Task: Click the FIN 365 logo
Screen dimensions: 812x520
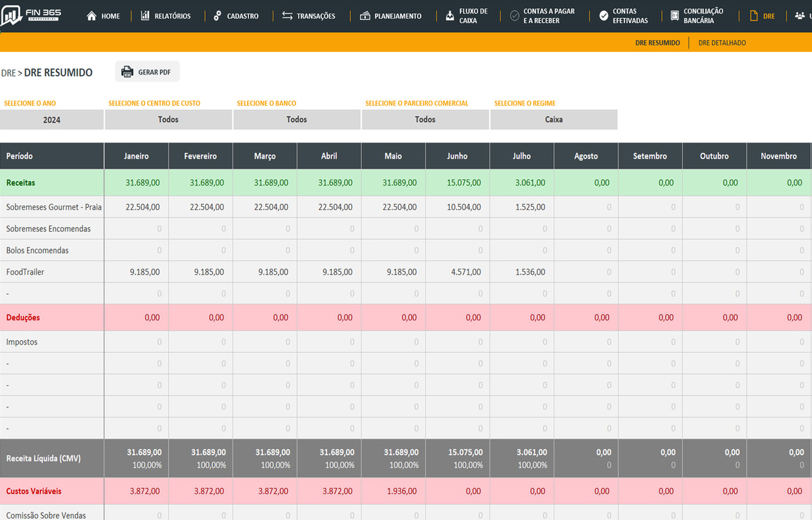Action: [31, 15]
